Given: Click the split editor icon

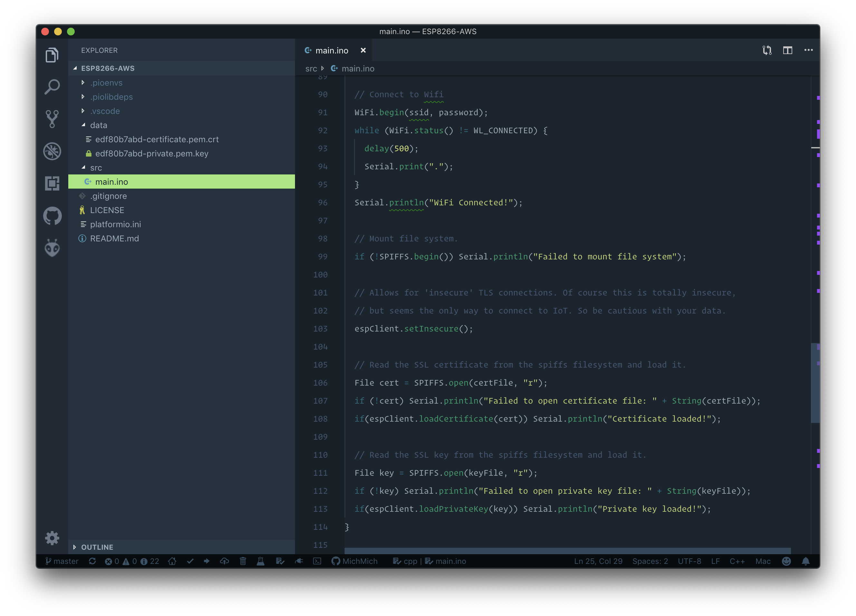Looking at the screenshot, I should coord(787,50).
